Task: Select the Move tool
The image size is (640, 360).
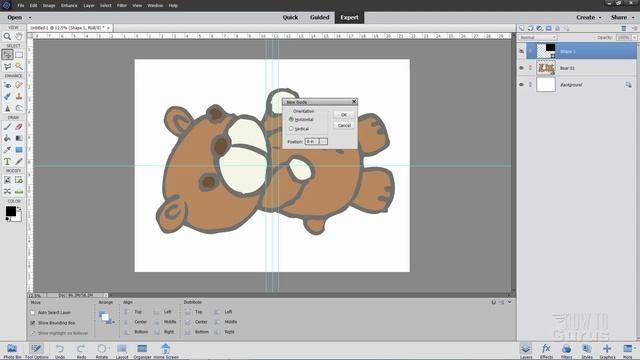Action: [x=7, y=54]
